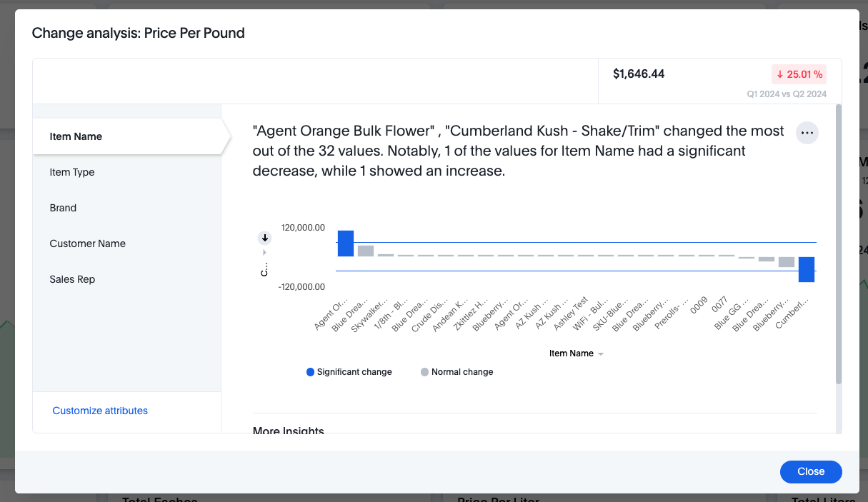This screenshot has width=868, height=502.
Task: Select the Item Name attribute tab
Action: point(76,136)
